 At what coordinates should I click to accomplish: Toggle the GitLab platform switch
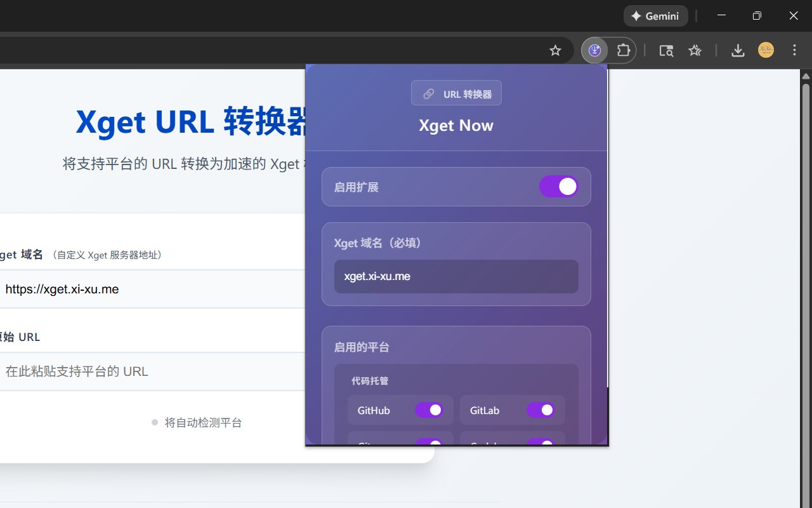tap(540, 410)
